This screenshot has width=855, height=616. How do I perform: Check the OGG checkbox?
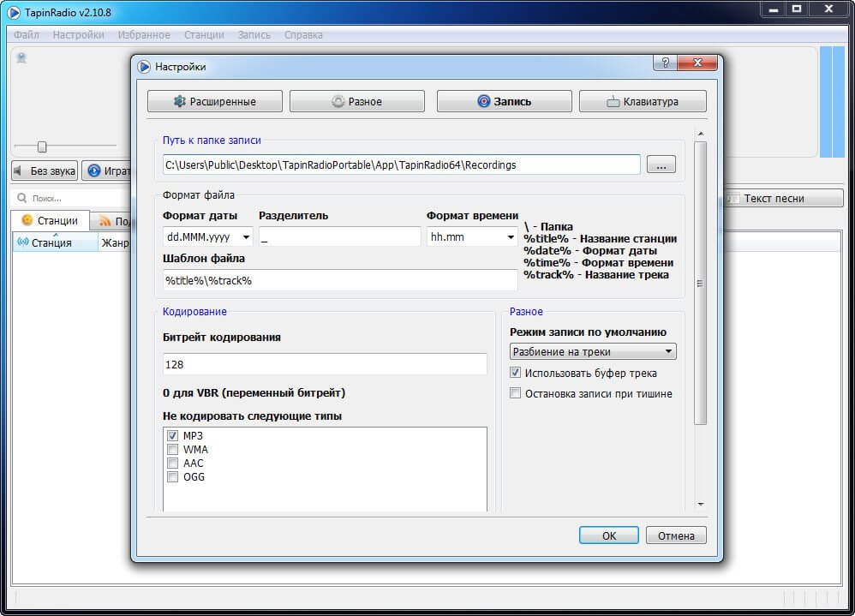tap(173, 477)
